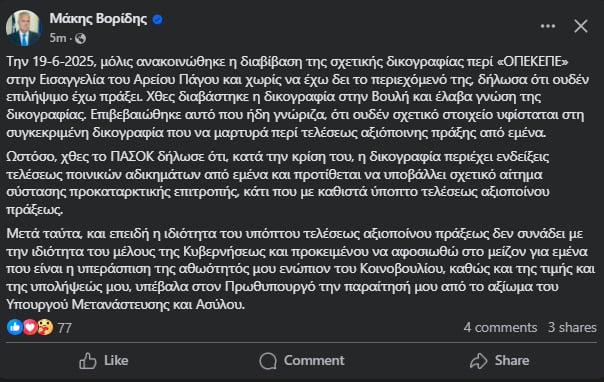Click the paragraph starting with Την 19-6-2025
Viewport: 604px width, 382px height.
298,97
